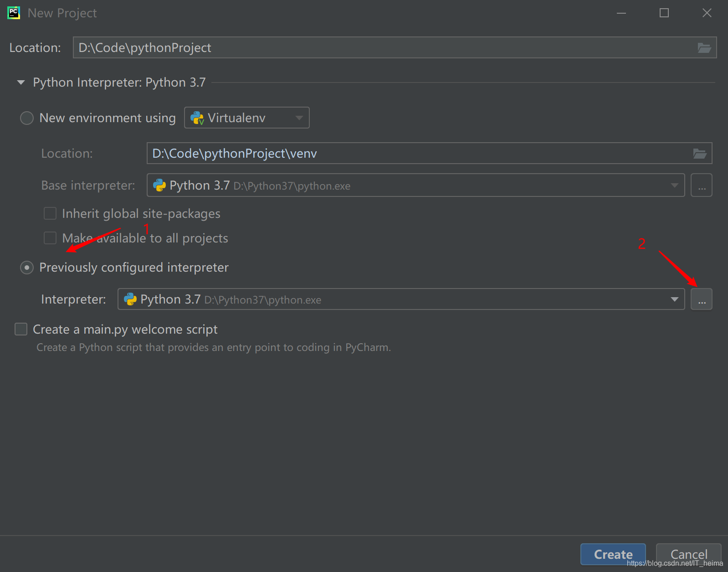This screenshot has width=728, height=572.
Task: Close the New Project dialog
Action: tap(707, 13)
